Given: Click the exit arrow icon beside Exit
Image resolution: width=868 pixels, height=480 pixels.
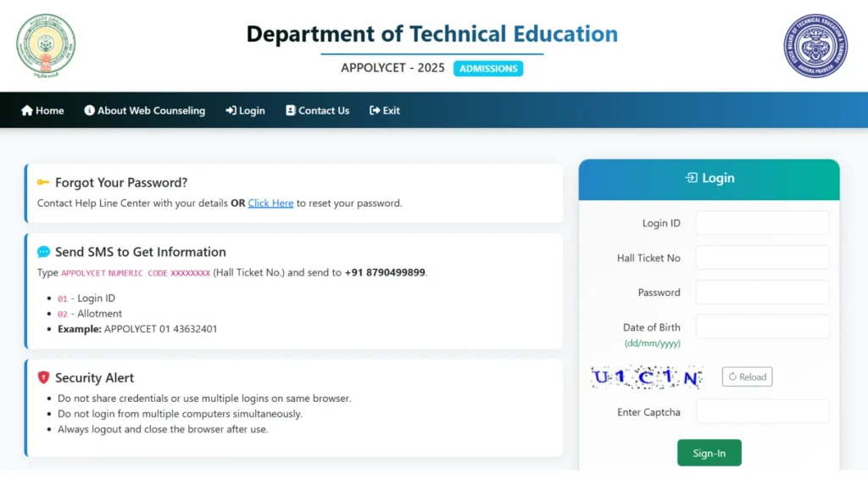Looking at the screenshot, I should point(375,110).
